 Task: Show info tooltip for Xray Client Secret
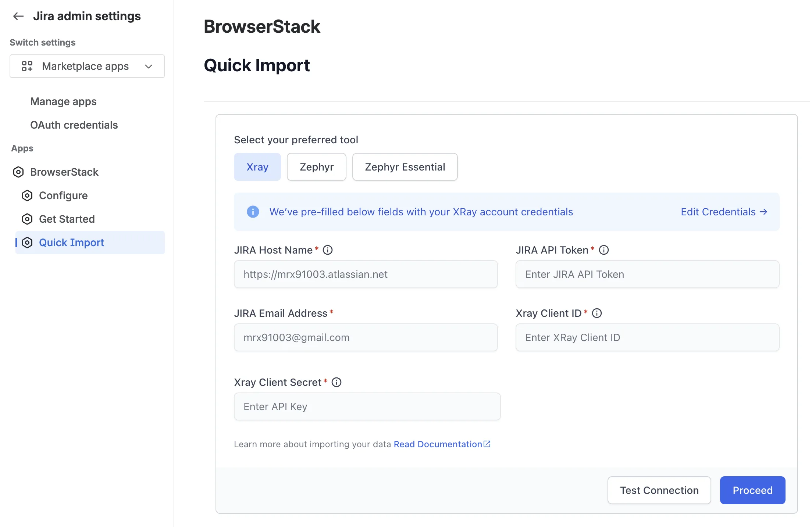(x=336, y=382)
